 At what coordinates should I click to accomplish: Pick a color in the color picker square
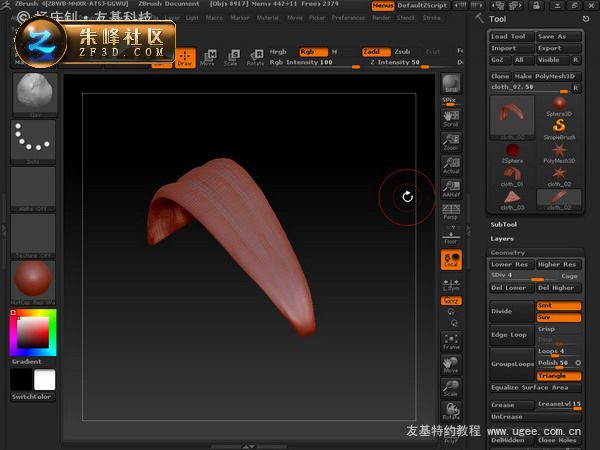coord(33,332)
